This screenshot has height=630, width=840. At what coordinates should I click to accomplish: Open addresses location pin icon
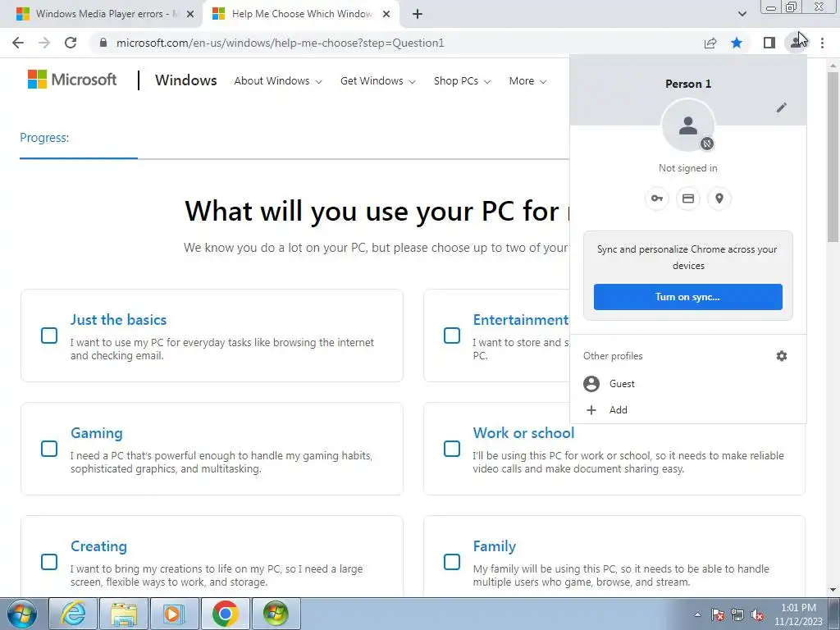[x=719, y=199]
